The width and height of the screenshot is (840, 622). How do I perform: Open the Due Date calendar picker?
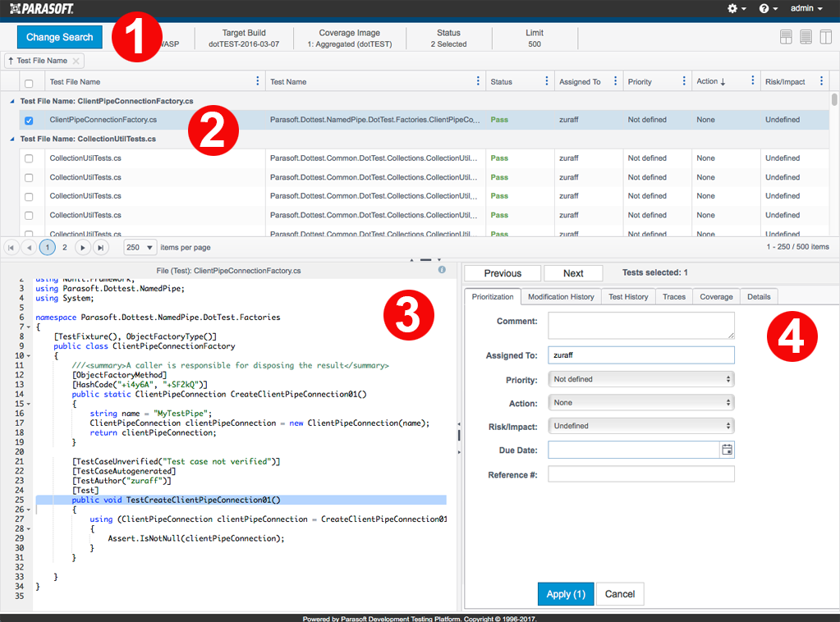[727, 450]
